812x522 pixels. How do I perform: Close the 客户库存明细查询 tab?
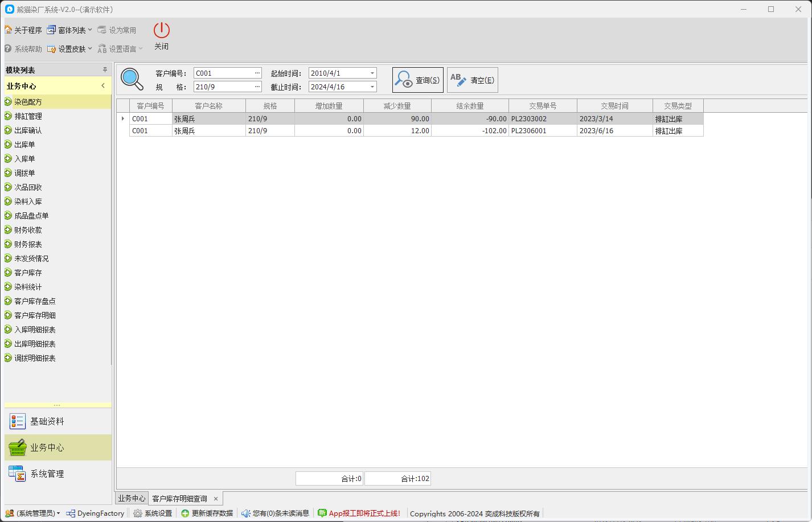(216, 499)
